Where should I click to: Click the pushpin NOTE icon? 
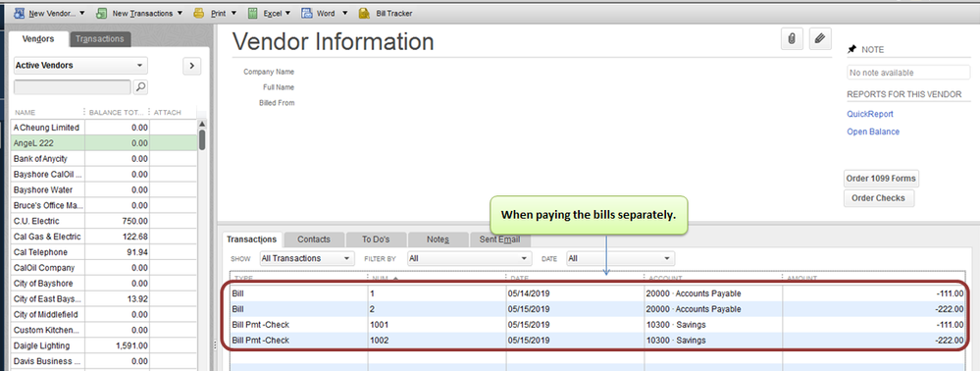851,49
